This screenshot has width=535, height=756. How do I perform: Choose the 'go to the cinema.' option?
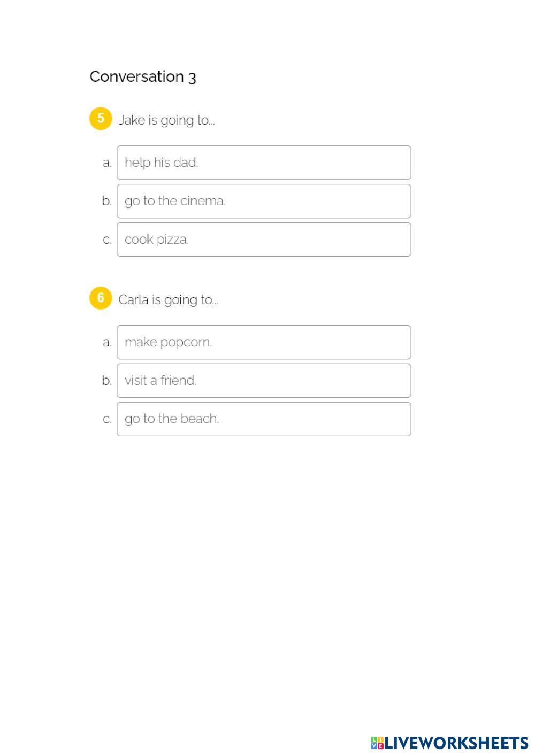click(x=264, y=201)
